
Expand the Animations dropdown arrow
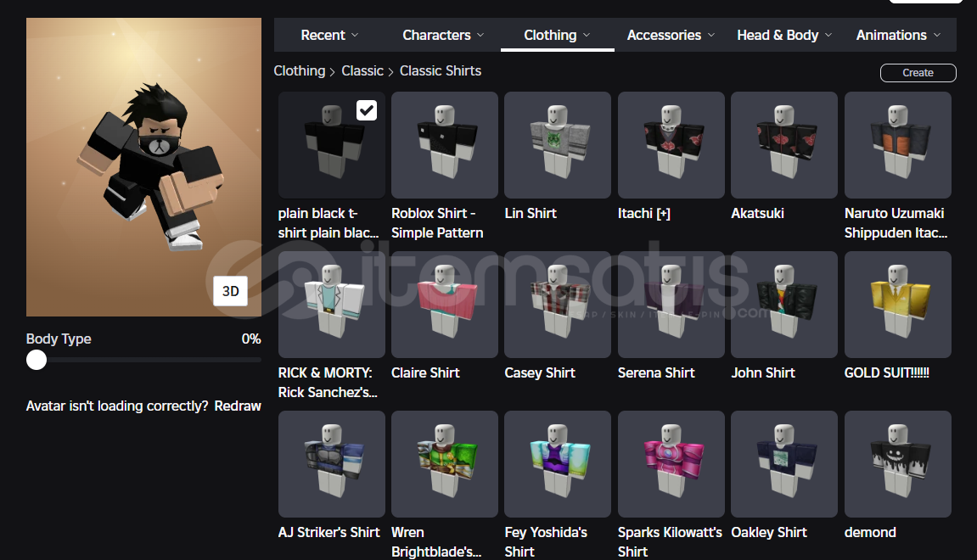pos(936,35)
